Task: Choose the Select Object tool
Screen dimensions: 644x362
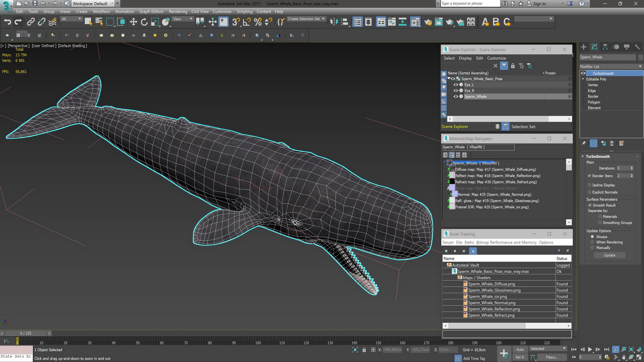Action: point(88,22)
